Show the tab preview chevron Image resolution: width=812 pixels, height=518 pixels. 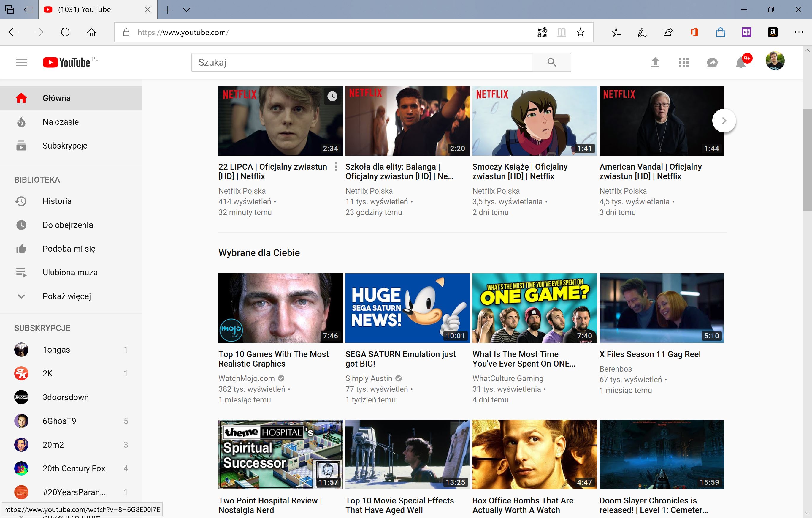(x=186, y=10)
